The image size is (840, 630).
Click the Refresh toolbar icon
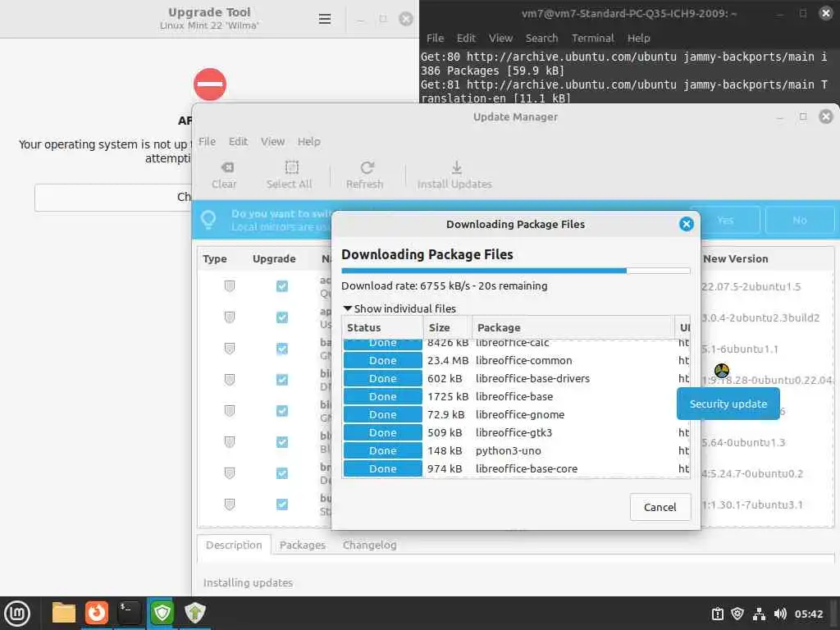pos(367,167)
